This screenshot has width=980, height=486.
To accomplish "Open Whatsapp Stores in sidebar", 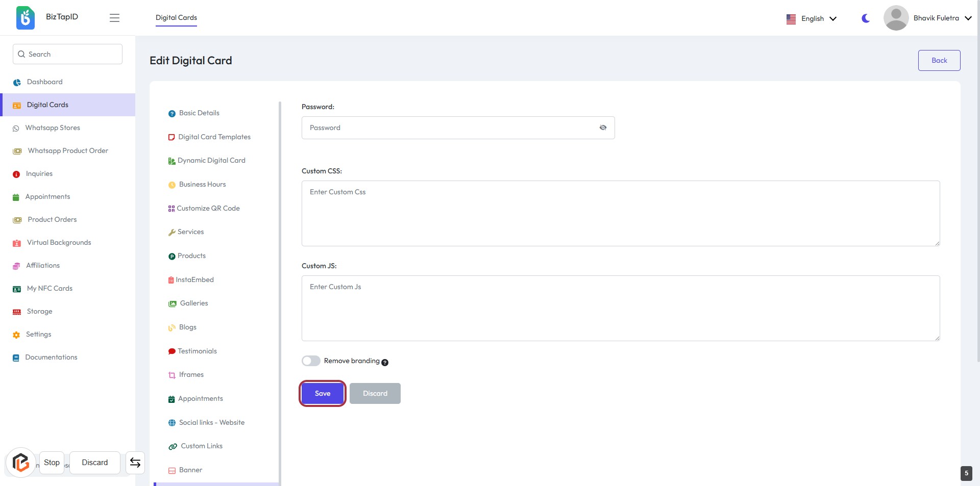I will click(53, 128).
